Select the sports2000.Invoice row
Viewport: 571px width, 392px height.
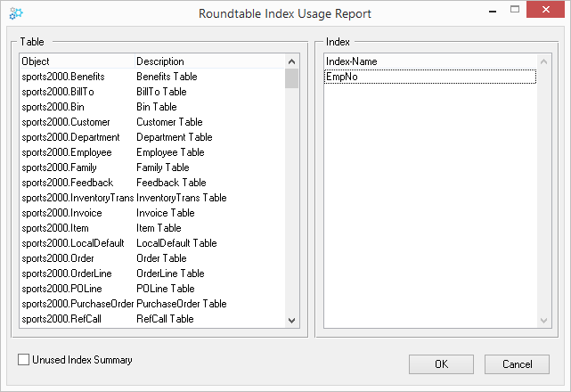(152, 213)
